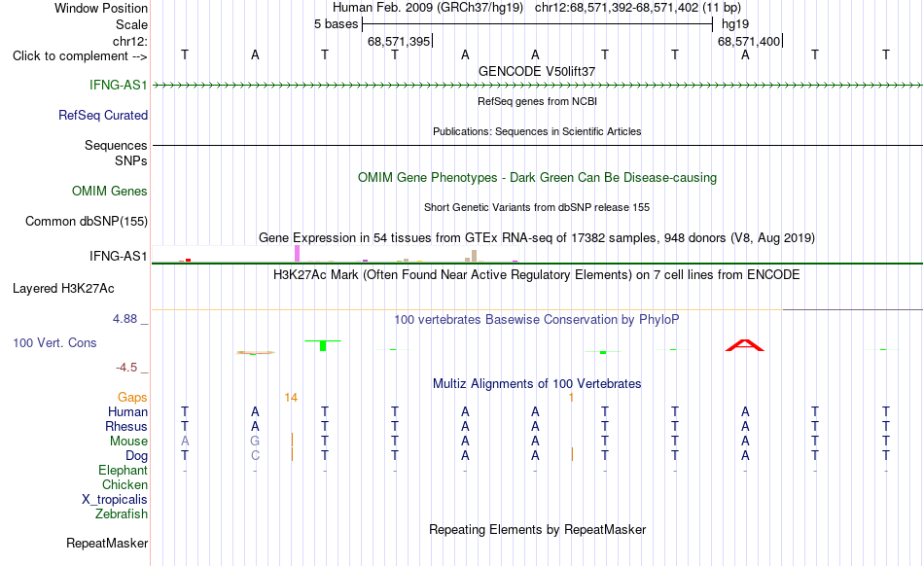Click the SNPs track label
Screen dimensions: 924x566
(x=131, y=160)
